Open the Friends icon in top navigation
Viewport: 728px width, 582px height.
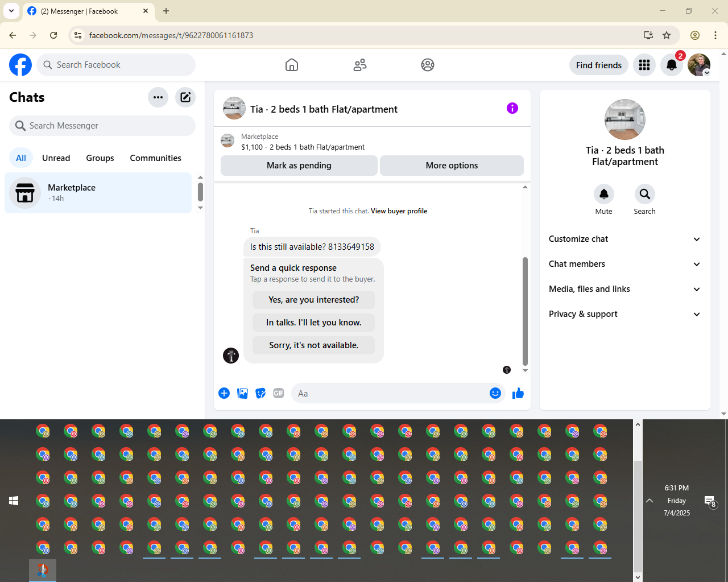[360, 65]
